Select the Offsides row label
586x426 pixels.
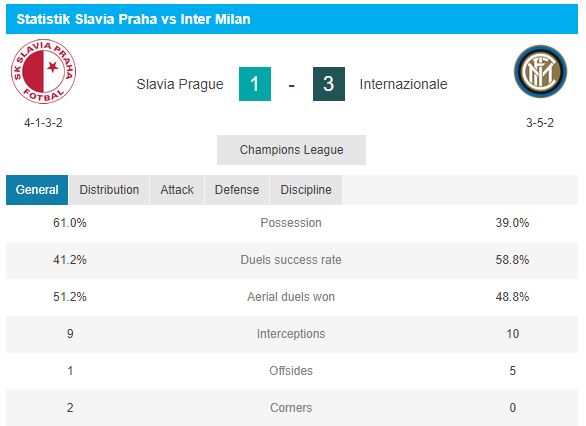click(291, 371)
